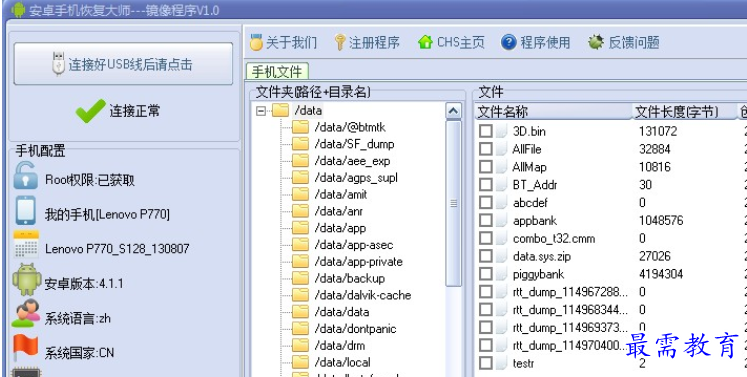
Task: Open 关于我们 toolbar label
Action: coord(291,42)
